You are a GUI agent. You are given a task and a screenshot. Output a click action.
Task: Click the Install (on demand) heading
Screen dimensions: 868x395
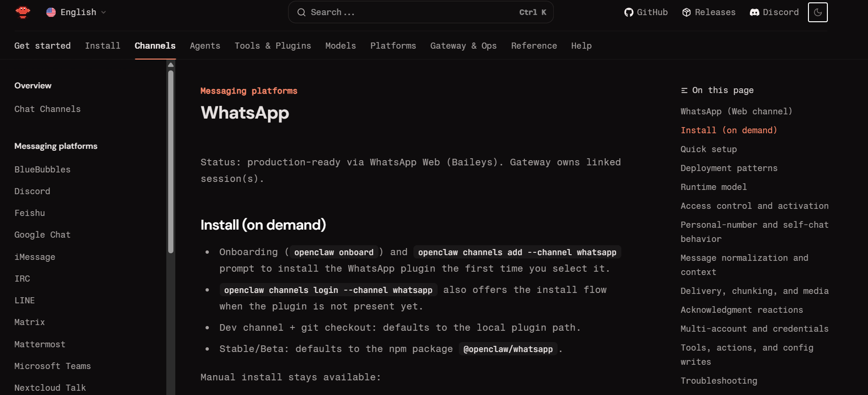pos(263,225)
